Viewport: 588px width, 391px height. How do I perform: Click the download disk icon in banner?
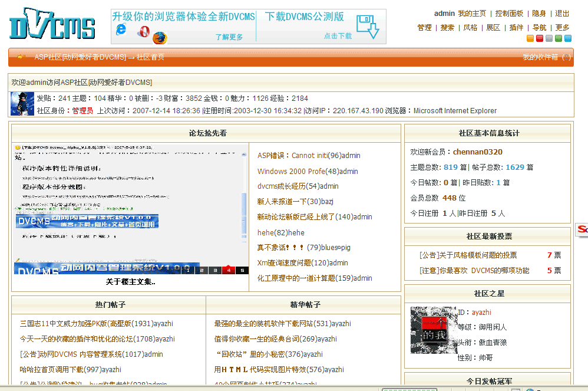point(368,27)
